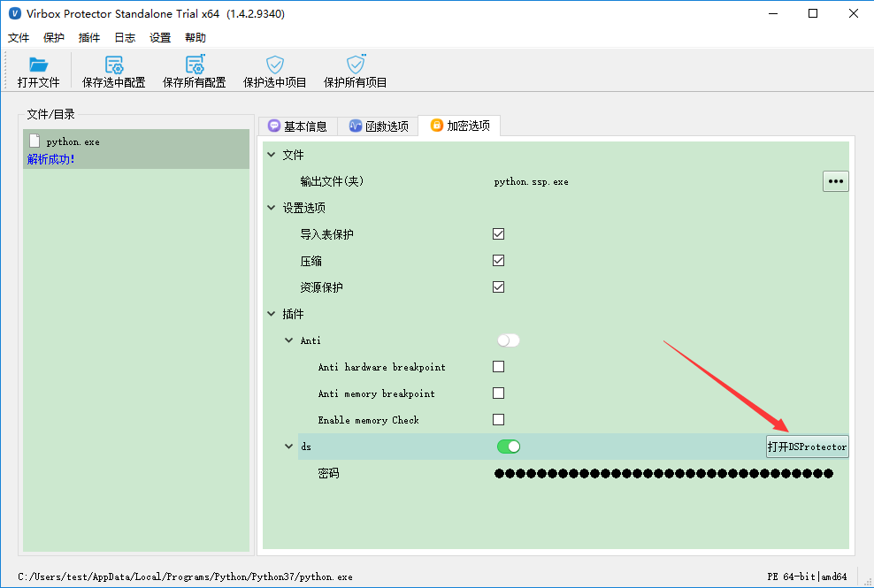
Task: Click the Enable memory Check label
Action: [368, 420]
